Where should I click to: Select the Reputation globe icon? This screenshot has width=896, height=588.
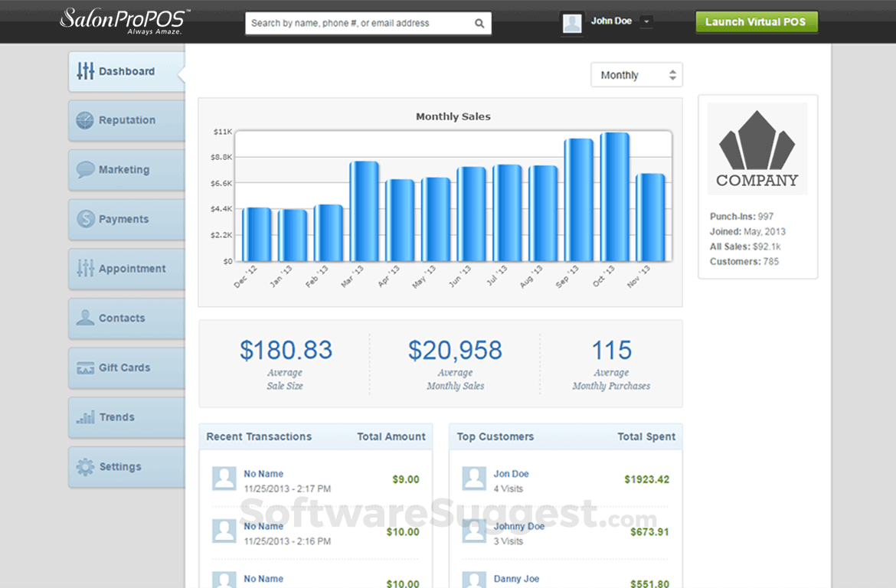[x=84, y=120]
